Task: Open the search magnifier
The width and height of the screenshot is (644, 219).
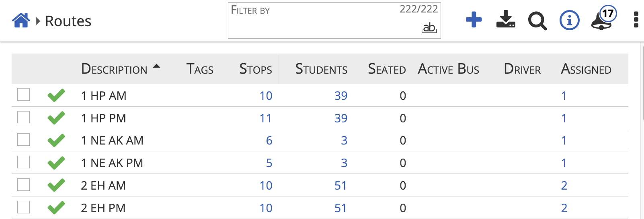Action: click(x=537, y=21)
